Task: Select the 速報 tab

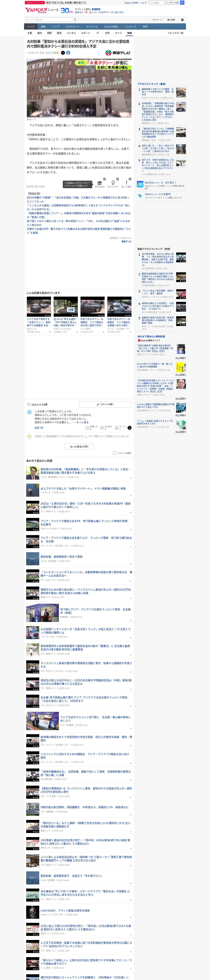Action: 43,27
